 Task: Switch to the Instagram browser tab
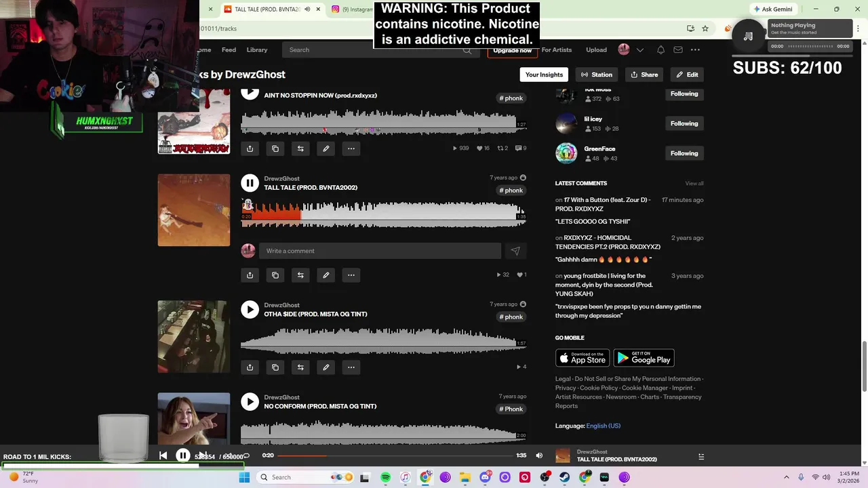(351, 9)
